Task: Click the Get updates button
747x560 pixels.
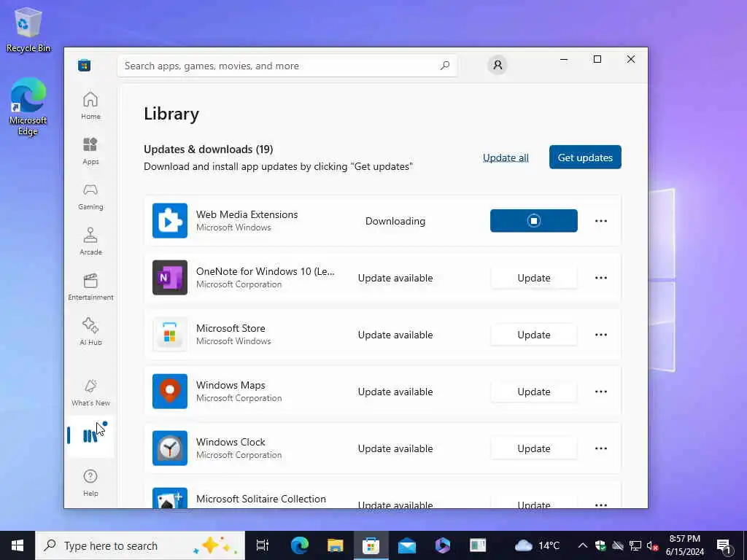Action: tap(585, 157)
